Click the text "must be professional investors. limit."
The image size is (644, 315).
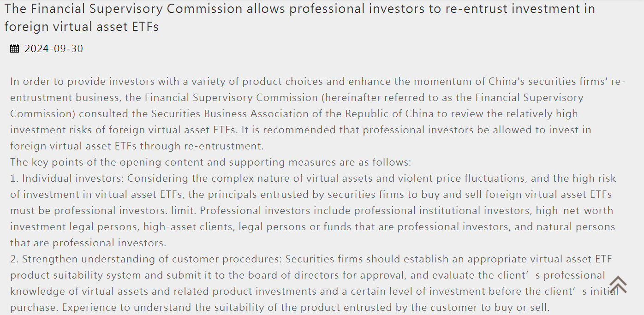click(103, 211)
